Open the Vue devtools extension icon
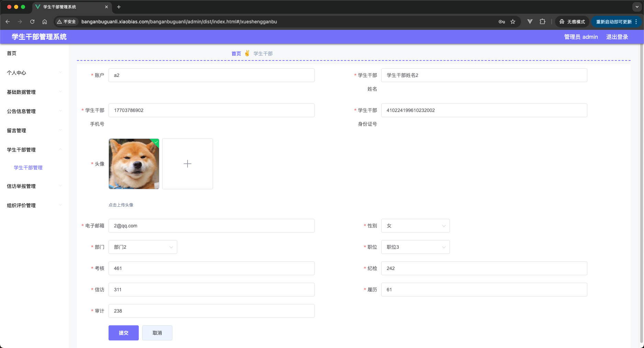 pyautogui.click(x=530, y=22)
